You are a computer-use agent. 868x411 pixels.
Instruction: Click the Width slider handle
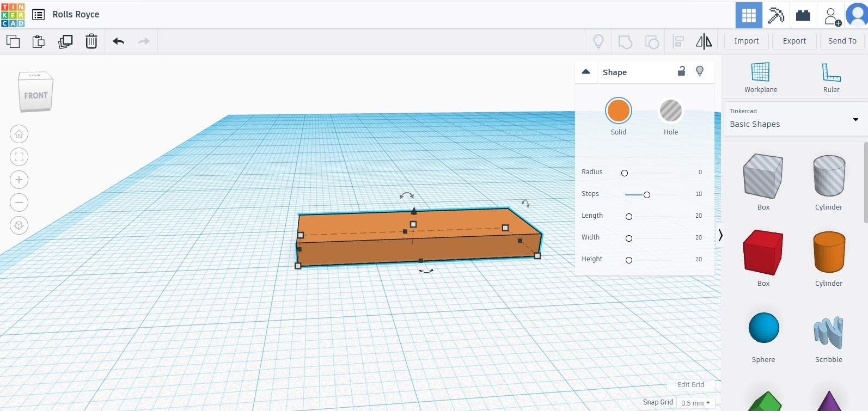click(x=629, y=238)
